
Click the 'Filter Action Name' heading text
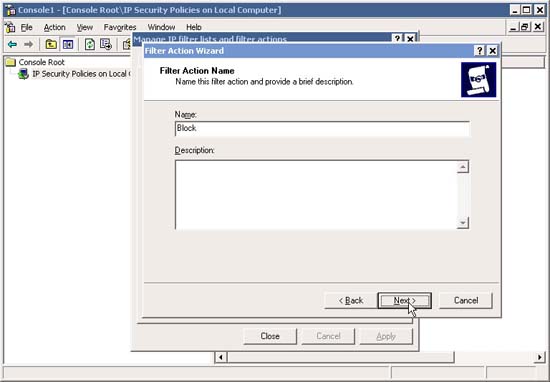(x=197, y=71)
